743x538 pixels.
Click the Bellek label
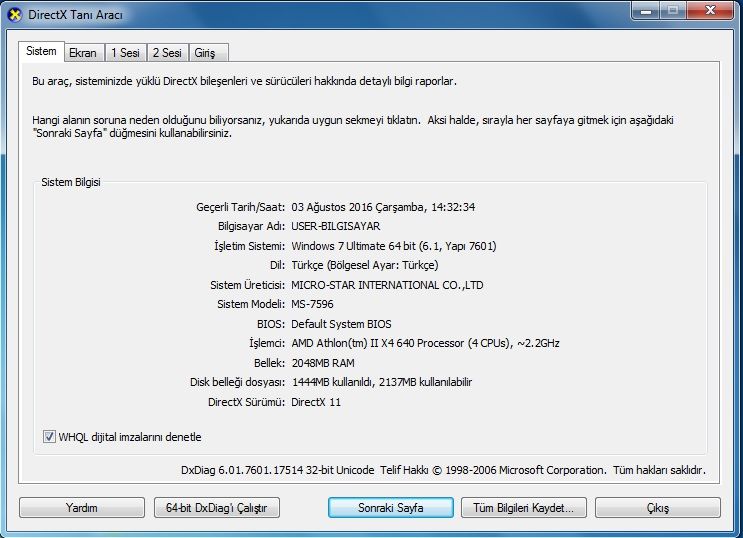pyautogui.click(x=270, y=363)
